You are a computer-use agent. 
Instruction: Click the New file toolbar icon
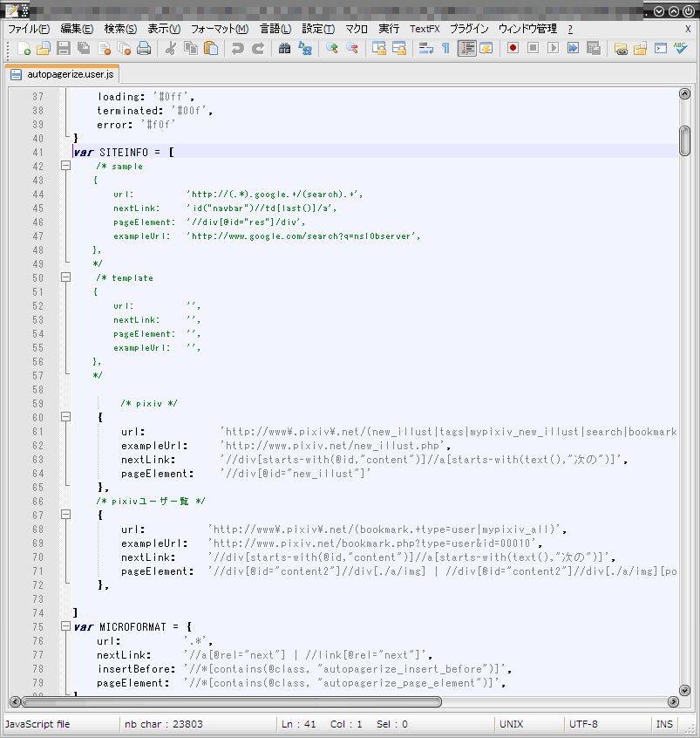coord(24,49)
